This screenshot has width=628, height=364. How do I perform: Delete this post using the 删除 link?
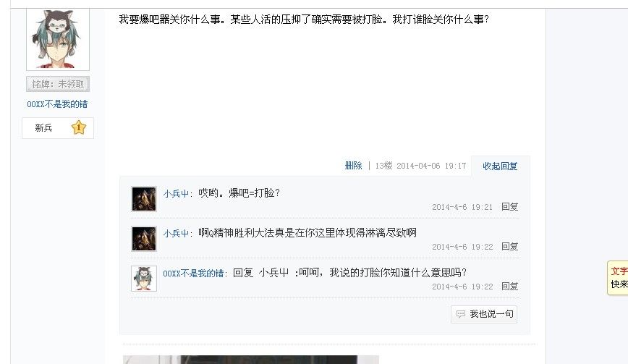[353, 166]
